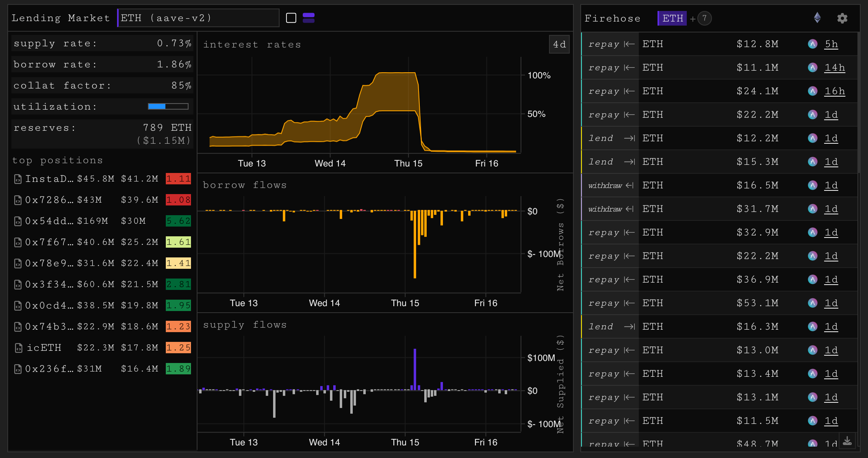Click Aave icon on $12.8M repay row

click(x=812, y=44)
